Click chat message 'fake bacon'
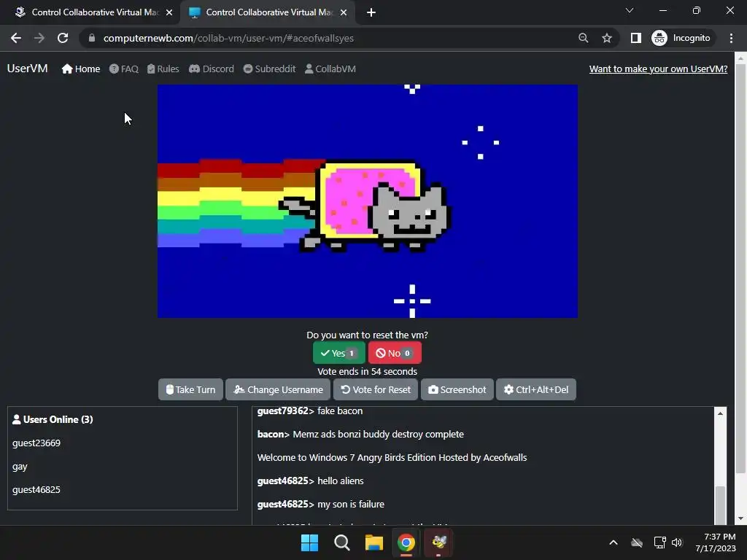This screenshot has width=747, height=560. point(340,411)
